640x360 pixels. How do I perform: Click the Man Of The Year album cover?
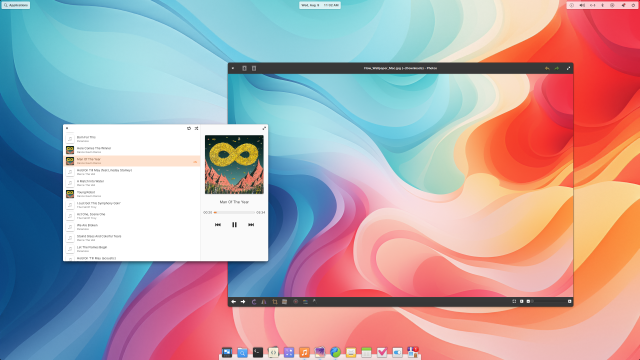tap(234, 164)
